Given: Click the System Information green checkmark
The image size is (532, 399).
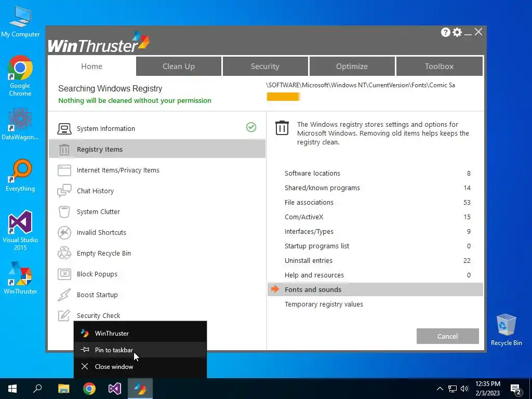Looking at the screenshot, I should [x=251, y=127].
